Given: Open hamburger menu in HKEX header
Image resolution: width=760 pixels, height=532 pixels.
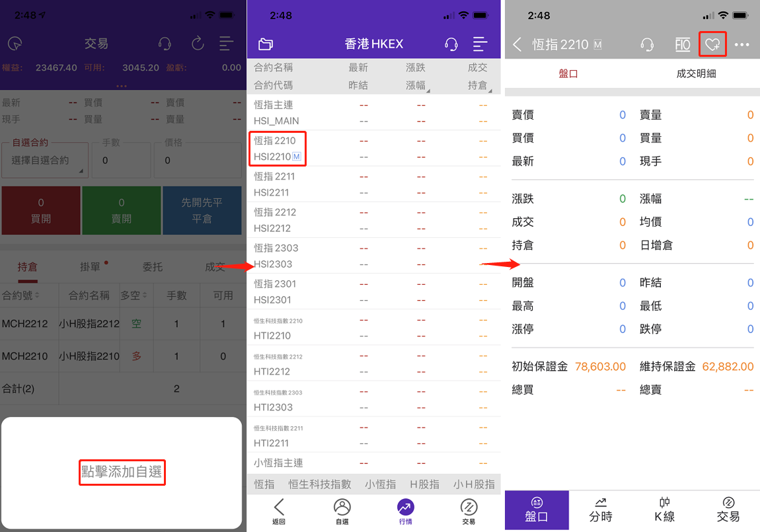Looking at the screenshot, I should pos(480,44).
